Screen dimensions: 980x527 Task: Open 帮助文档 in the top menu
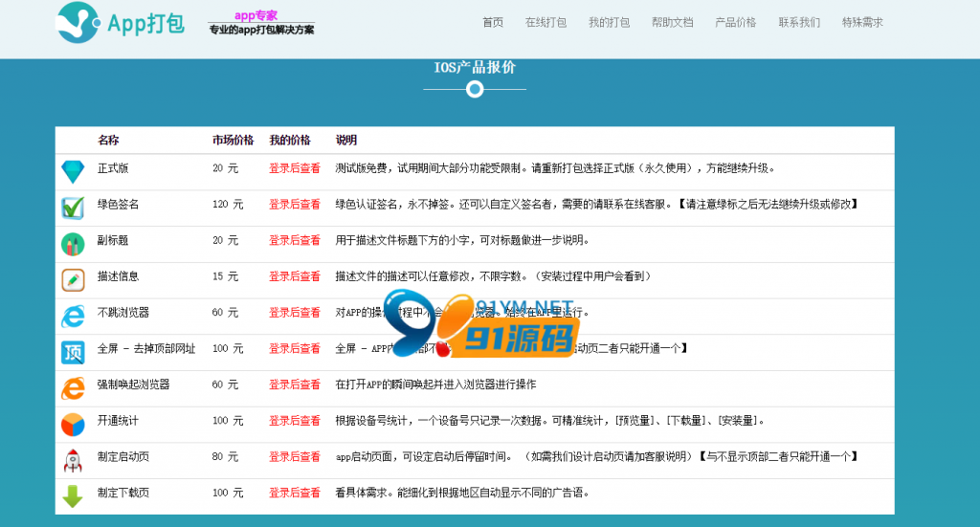(x=672, y=23)
